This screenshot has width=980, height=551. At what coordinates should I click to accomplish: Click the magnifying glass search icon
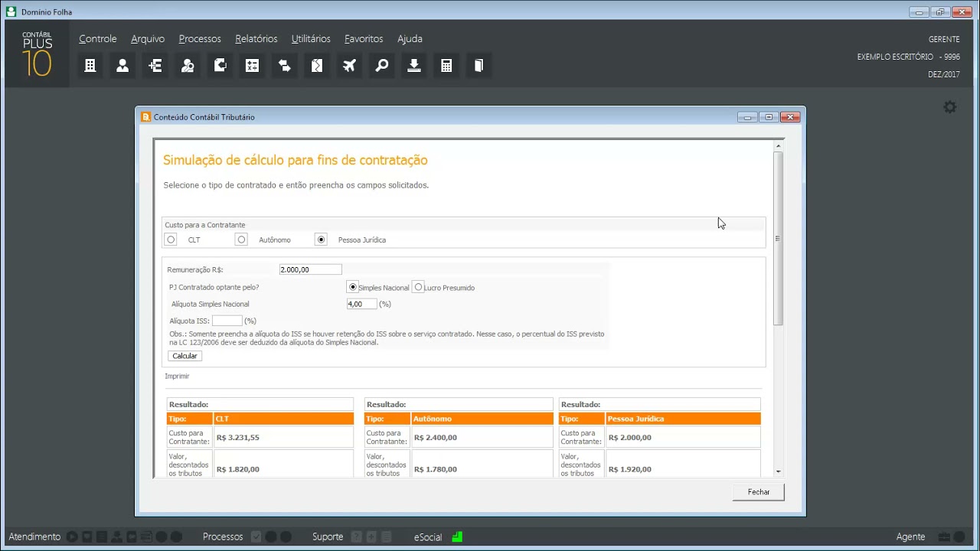coord(382,66)
